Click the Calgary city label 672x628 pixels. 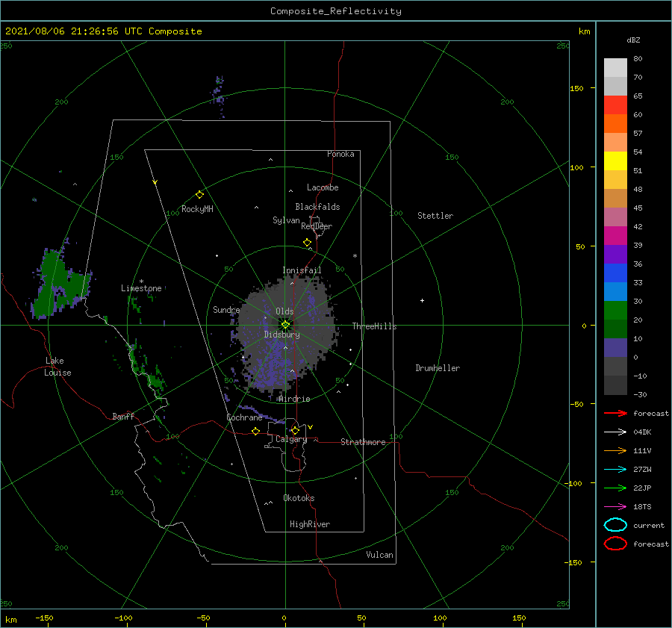[291, 439]
